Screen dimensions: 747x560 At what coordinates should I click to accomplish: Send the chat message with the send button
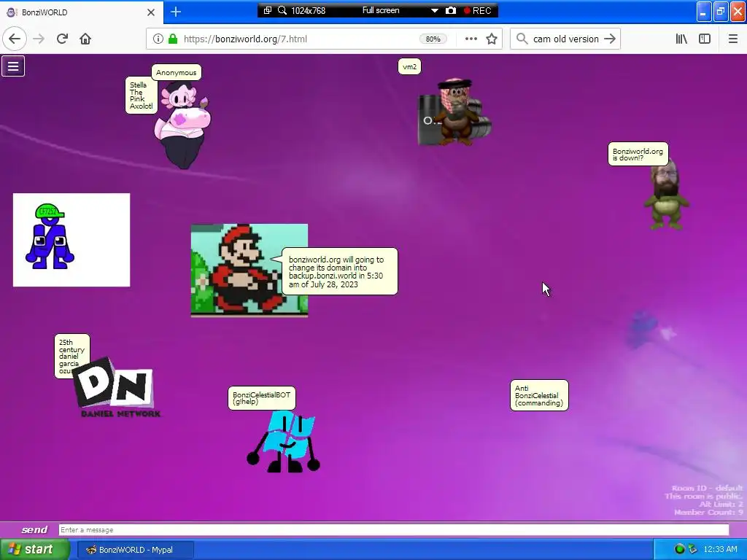tap(34, 530)
